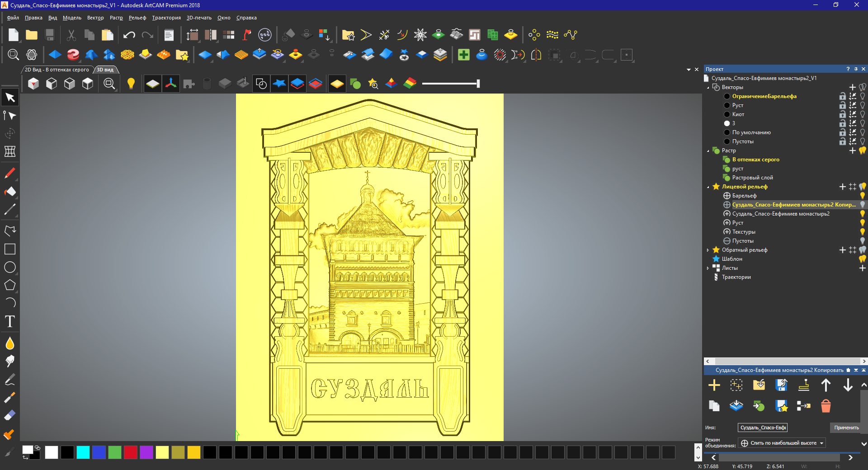This screenshot has width=868, height=470.
Task: Open the view tabs list dropdown arrow
Action: [x=689, y=70]
